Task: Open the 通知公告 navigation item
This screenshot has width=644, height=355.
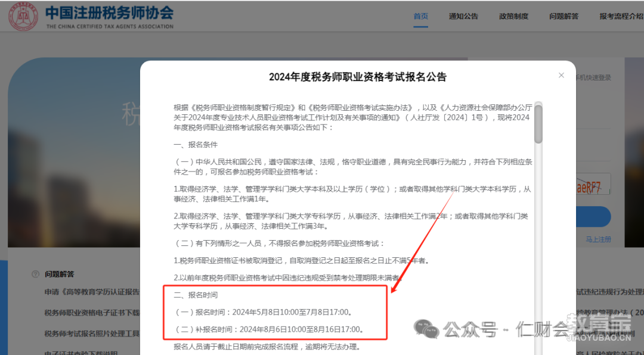Action: (463, 17)
